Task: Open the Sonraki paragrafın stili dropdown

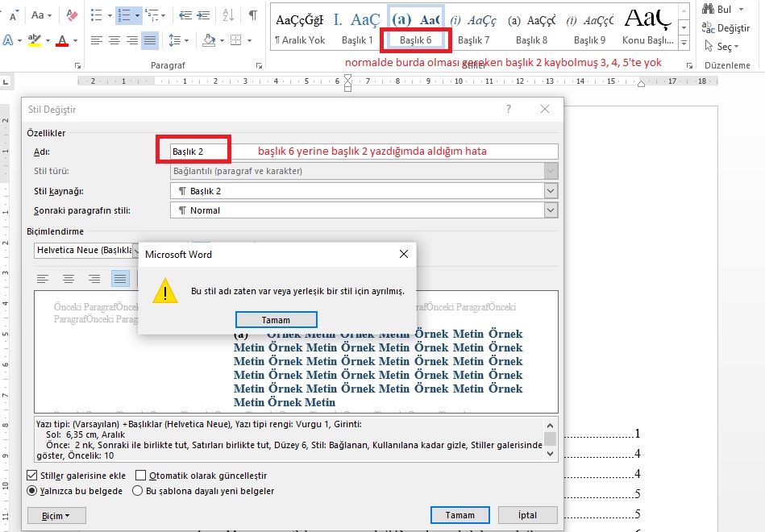Action: coord(551,210)
